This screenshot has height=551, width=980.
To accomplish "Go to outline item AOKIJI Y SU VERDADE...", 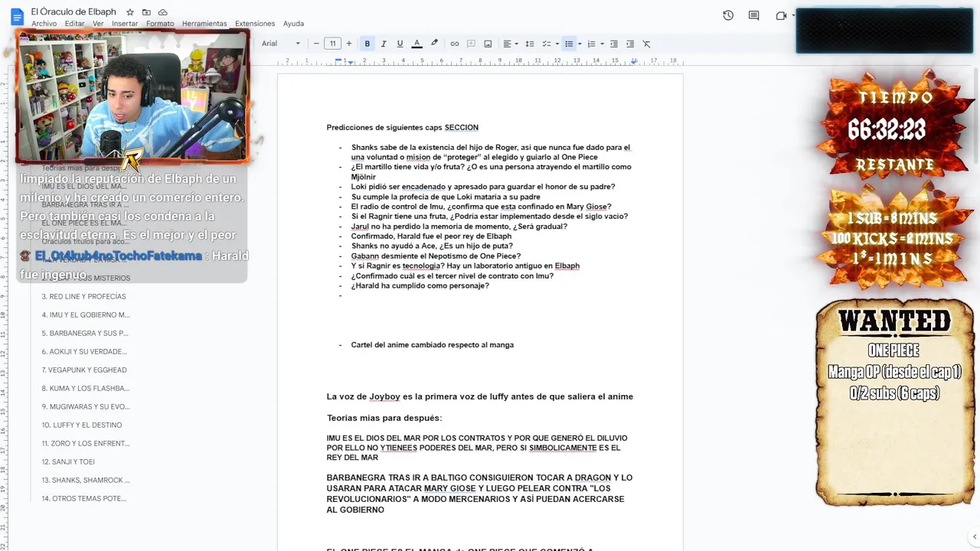I will 84,351.
